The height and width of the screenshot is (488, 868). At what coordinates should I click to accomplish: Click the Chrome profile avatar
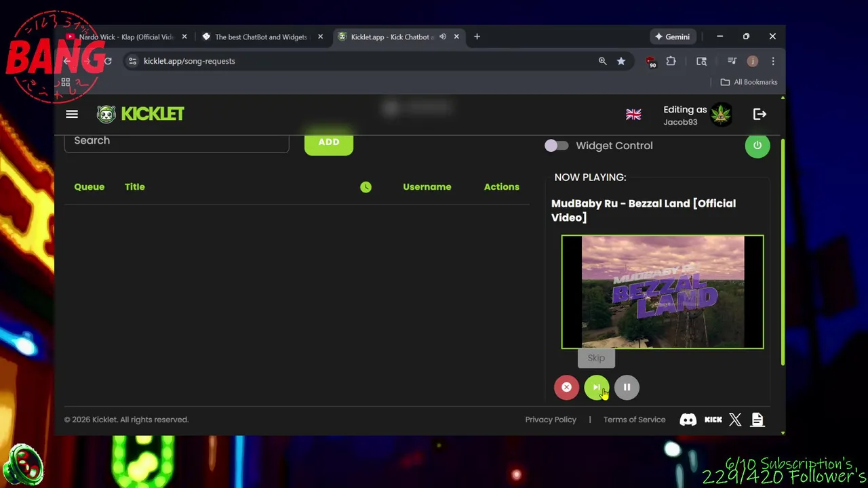coord(752,61)
